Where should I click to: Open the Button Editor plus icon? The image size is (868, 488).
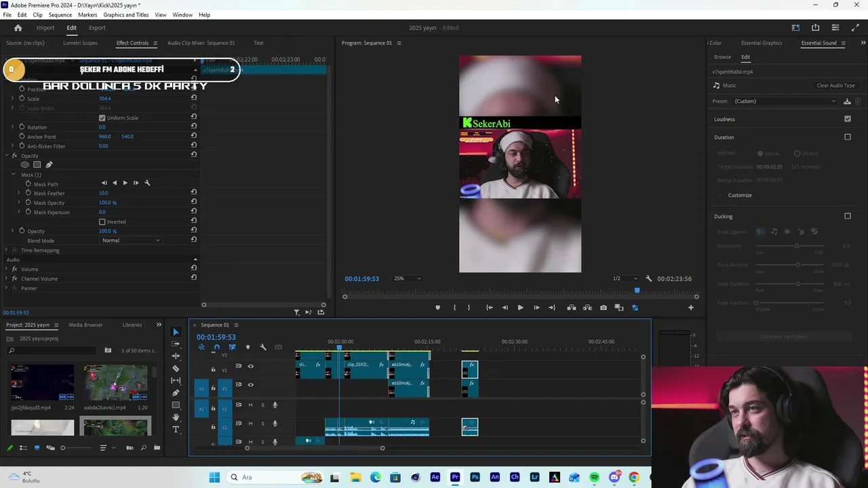[x=691, y=308]
